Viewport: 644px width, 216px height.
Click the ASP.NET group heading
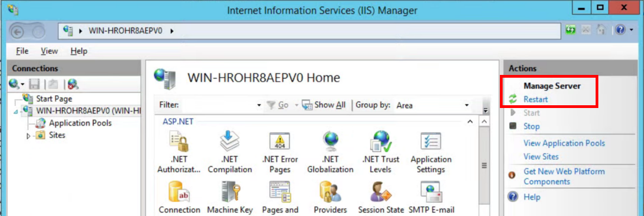[178, 121]
